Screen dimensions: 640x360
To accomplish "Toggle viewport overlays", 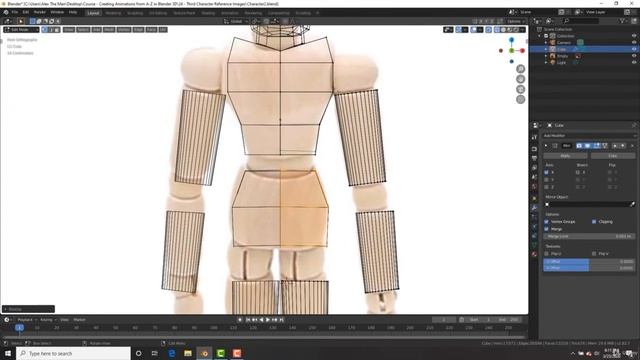I will click(x=474, y=30).
